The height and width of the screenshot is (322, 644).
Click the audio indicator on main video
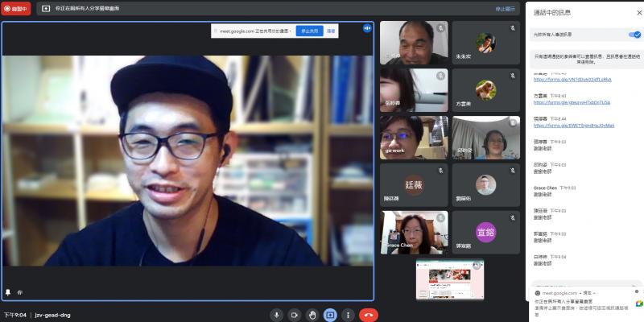click(x=367, y=27)
